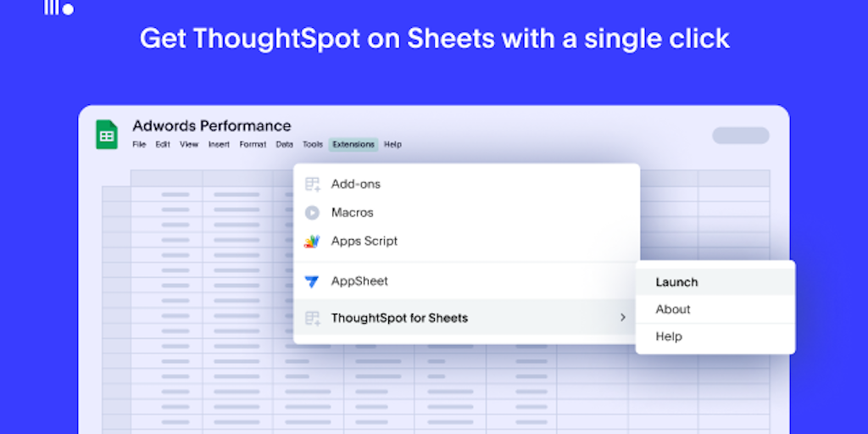Click the Google Sheets logo icon
Image resolution: width=868 pixels, height=434 pixels.
(x=107, y=135)
